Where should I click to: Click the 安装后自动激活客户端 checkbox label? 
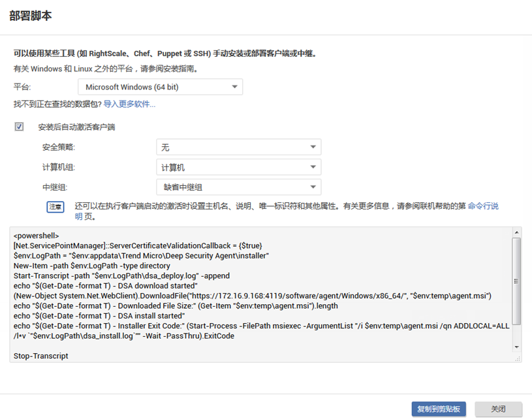coord(77,127)
